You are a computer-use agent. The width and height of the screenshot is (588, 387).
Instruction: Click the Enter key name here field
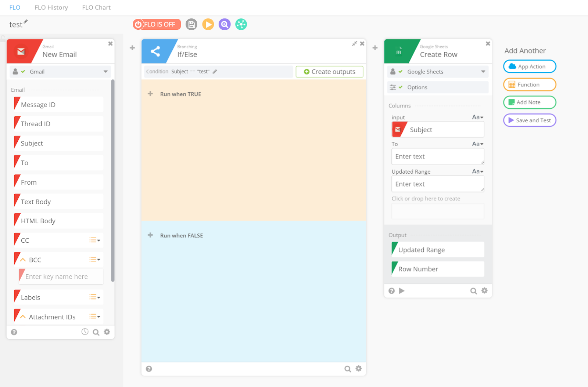point(61,276)
